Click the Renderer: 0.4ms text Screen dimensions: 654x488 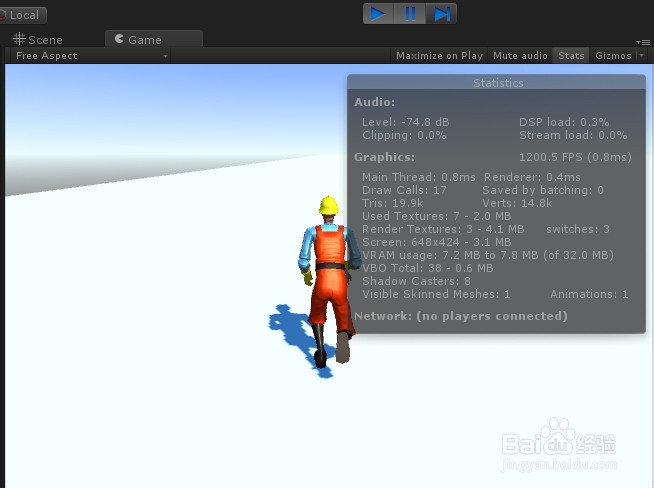tap(532, 177)
